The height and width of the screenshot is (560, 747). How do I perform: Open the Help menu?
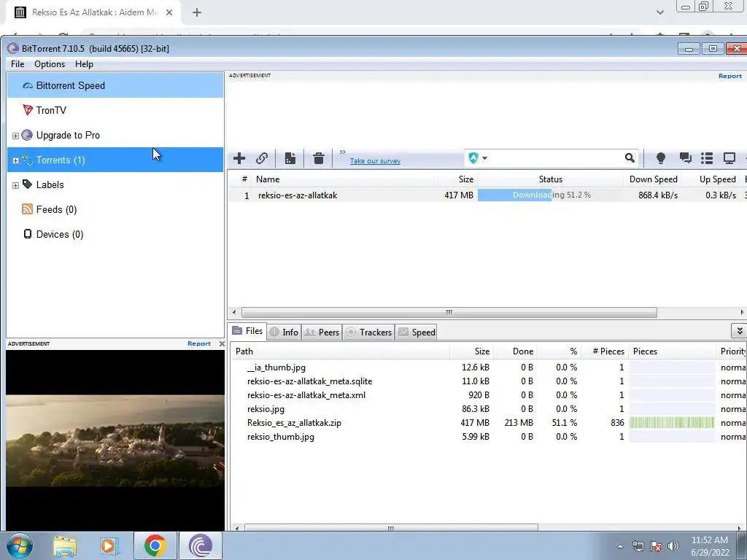point(84,64)
